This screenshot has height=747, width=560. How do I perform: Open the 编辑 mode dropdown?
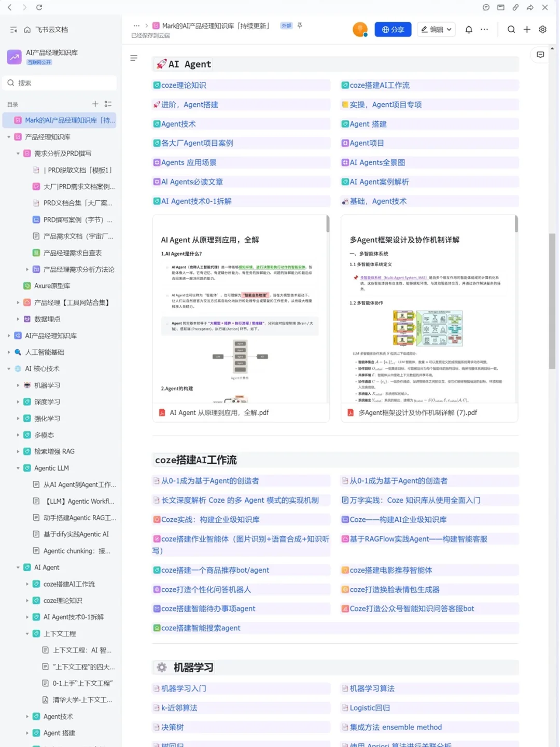[x=436, y=30]
